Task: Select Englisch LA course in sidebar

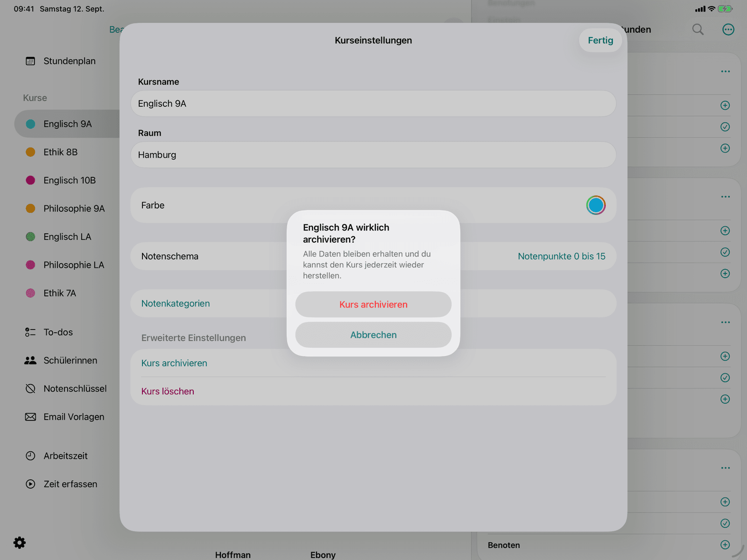Action: (67, 237)
